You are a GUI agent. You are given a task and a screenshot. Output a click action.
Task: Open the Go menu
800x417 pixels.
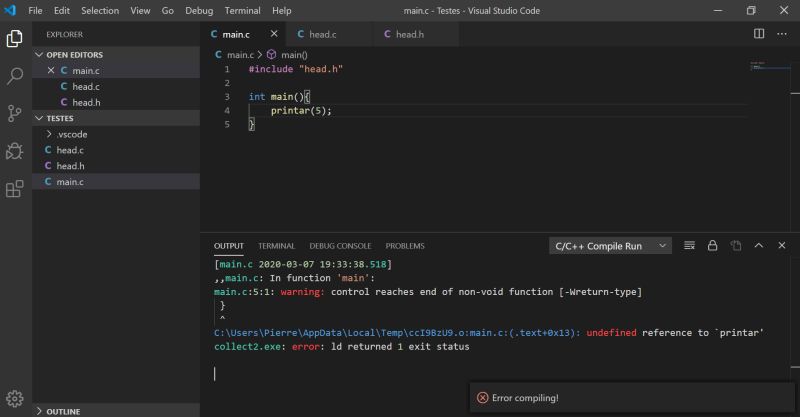pos(167,10)
